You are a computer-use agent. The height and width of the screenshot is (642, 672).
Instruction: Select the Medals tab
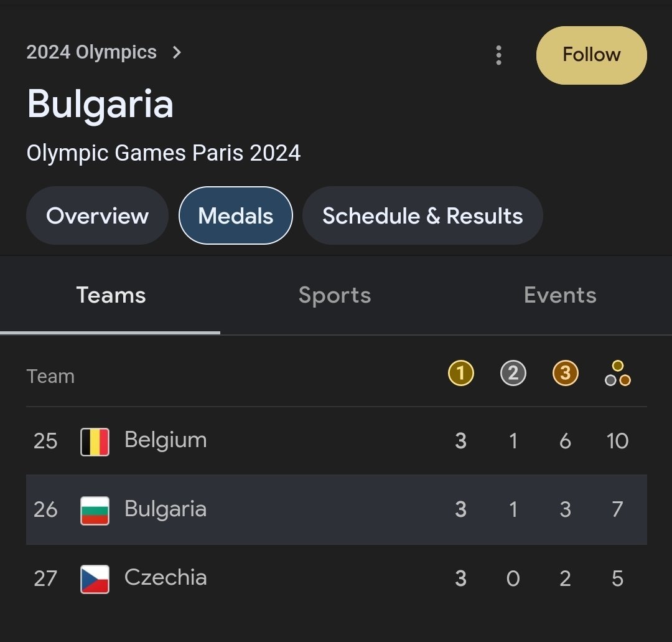pyautogui.click(x=235, y=215)
